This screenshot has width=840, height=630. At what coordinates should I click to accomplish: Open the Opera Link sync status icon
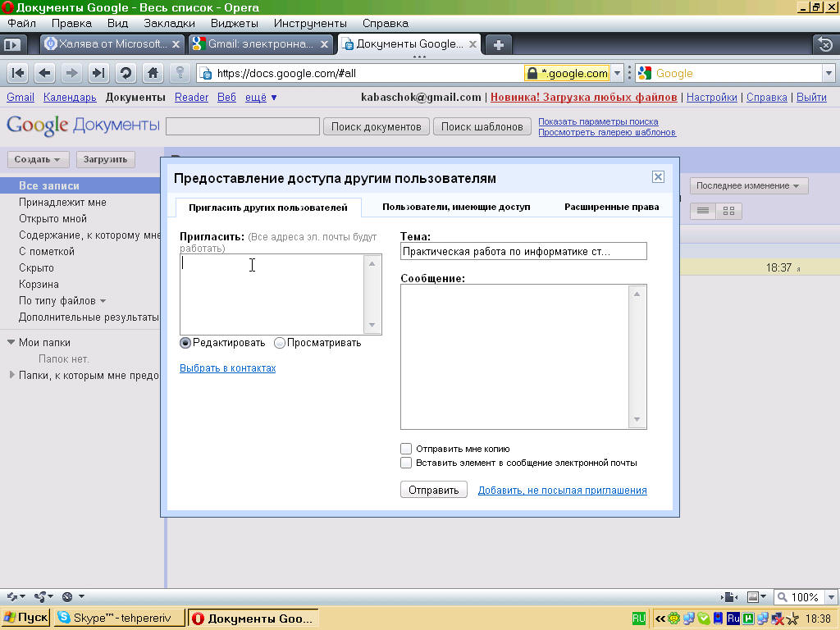15,597
